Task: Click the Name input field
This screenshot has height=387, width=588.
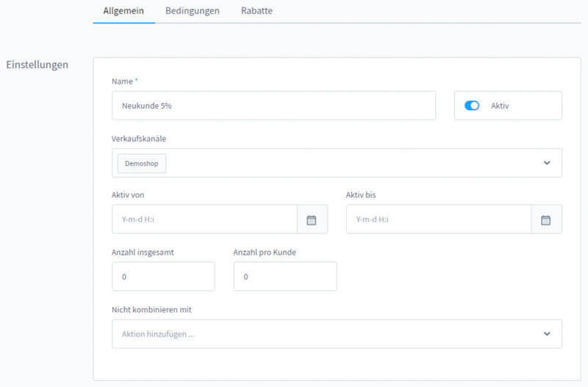Action: pos(273,105)
